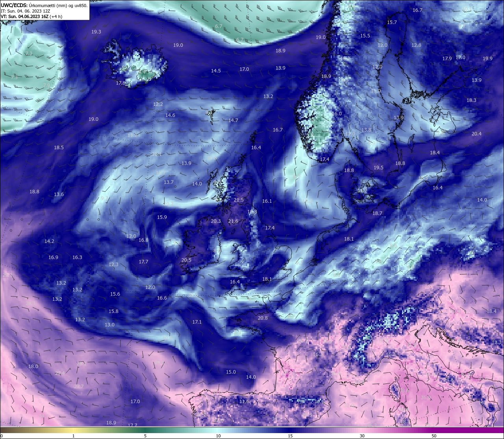Viewport: 504px width, 439px height.
Task: Select the 20.3 map value
Action: [216, 221]
